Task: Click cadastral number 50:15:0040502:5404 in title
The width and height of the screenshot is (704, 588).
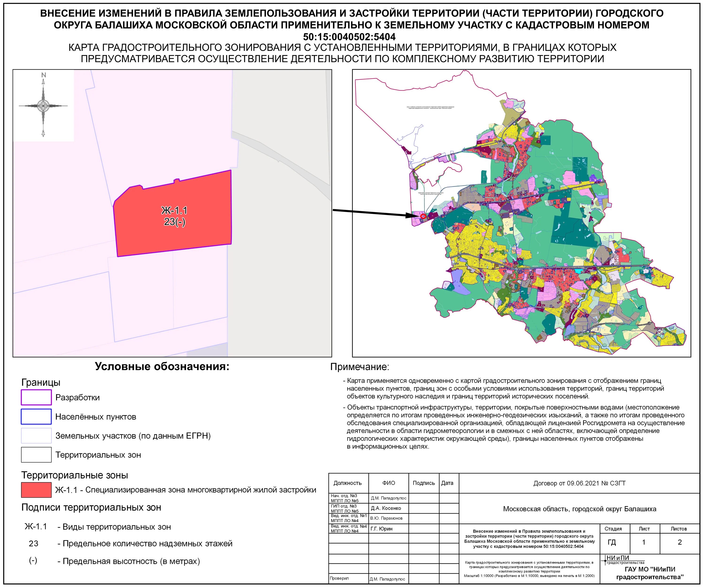Action: coord(349,37)
